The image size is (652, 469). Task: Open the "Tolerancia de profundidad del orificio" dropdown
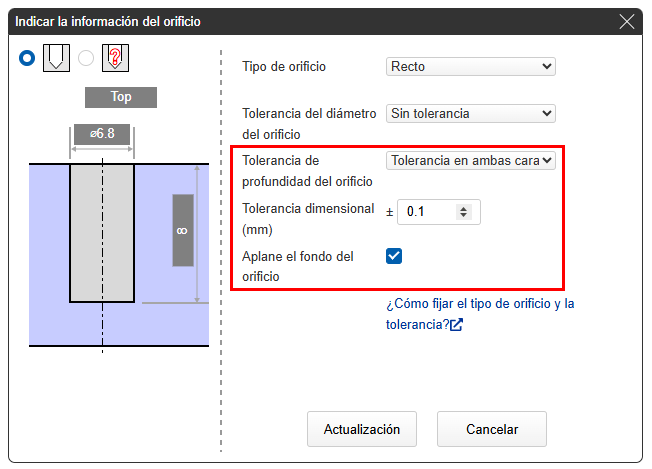click(470, 160)
